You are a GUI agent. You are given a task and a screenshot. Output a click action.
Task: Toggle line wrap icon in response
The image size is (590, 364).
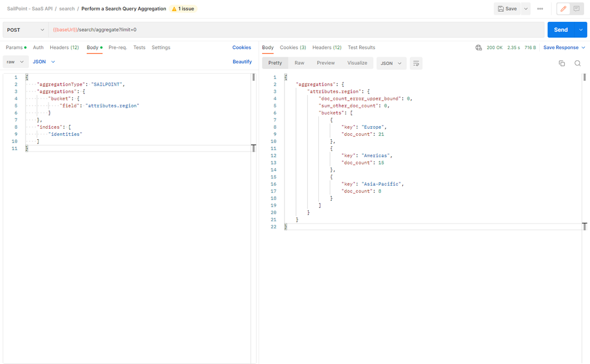[416, 63]
